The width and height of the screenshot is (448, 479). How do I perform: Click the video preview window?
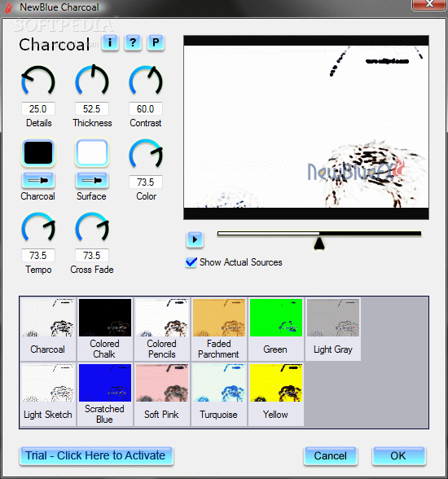[306, 127]
